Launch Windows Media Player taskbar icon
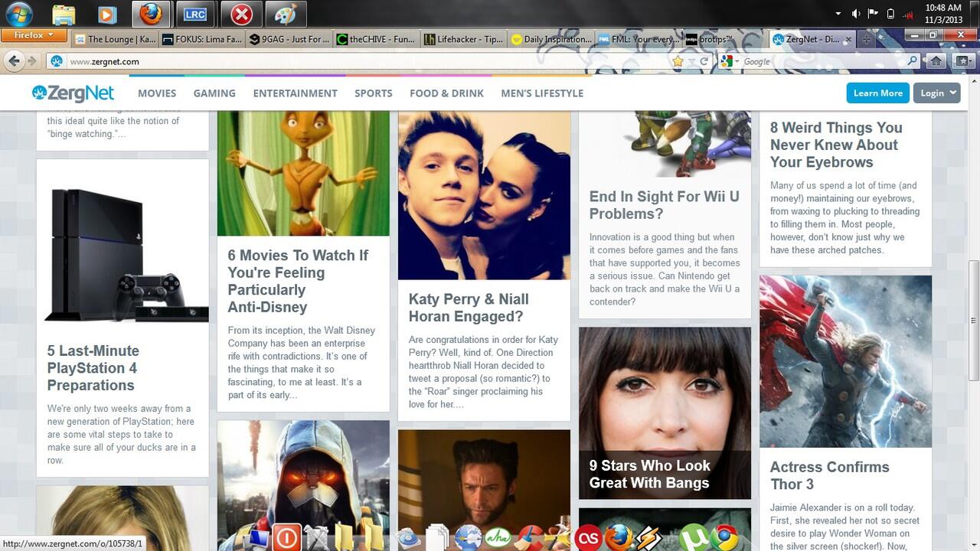The width and height of the screenshot is (980, 551). 106,14
